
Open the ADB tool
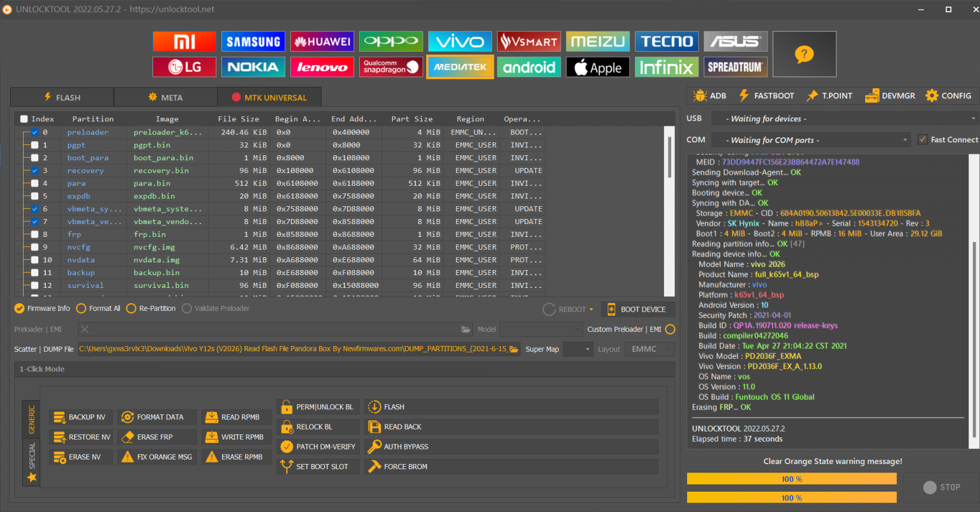[709, 96]
